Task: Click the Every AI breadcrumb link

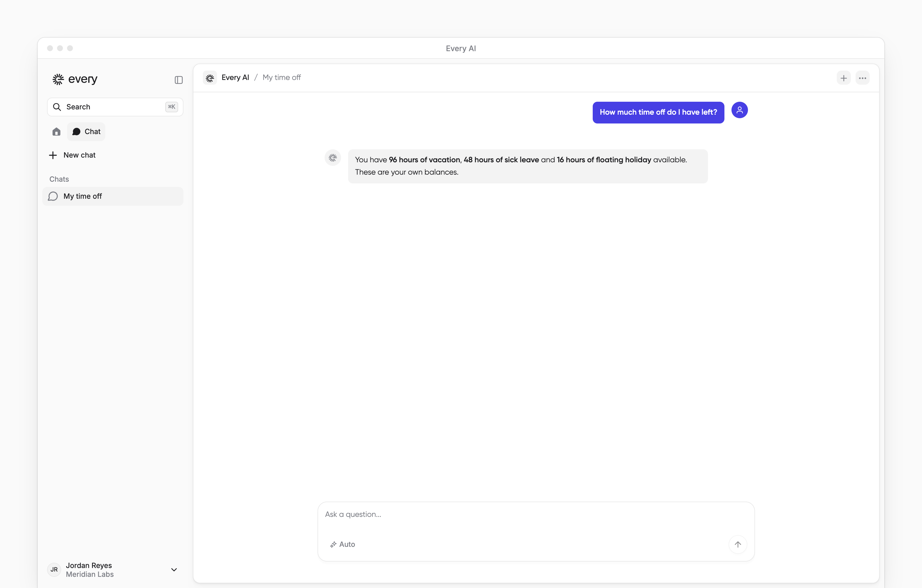Action: click(235, 77)
